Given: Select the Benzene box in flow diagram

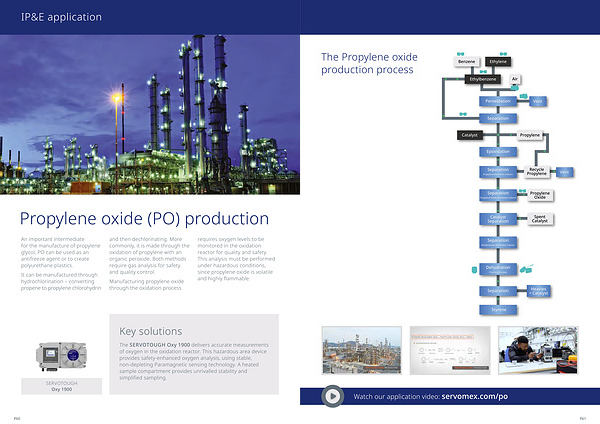Looking at the screenshot, I should [x=466, y=62].
